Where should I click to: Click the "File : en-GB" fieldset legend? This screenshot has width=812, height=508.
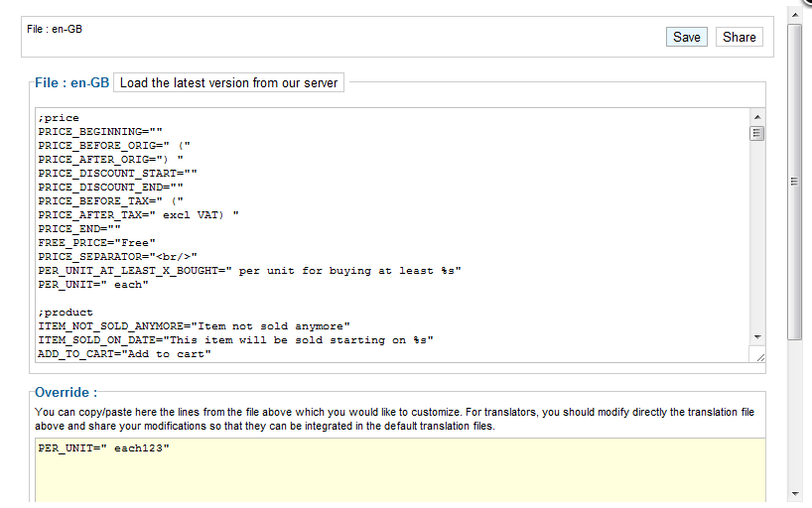71,83
